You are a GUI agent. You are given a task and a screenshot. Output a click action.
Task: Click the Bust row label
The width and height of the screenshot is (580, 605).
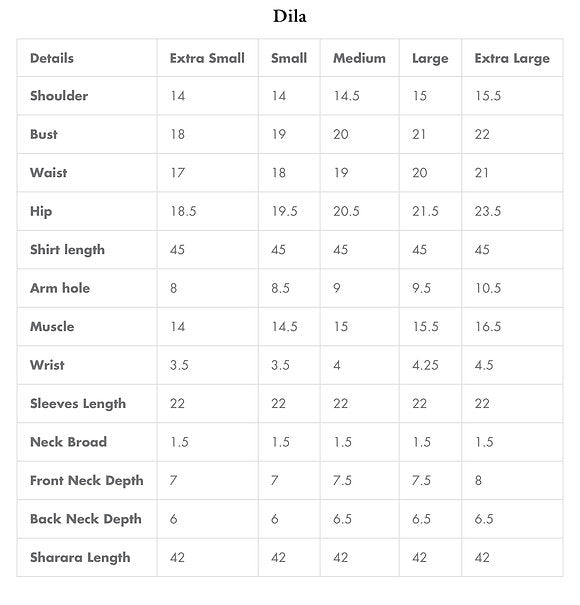pyautogui.click(x=44, y=134)
